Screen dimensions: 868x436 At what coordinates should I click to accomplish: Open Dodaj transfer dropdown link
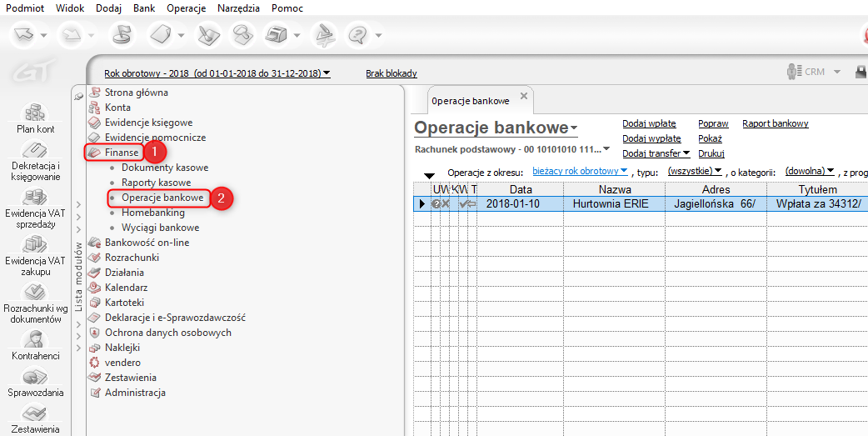point(656,153)
